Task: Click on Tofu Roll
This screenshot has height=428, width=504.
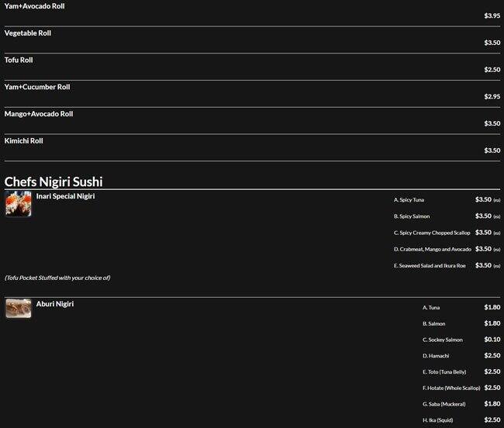Action: click(19, 60)
